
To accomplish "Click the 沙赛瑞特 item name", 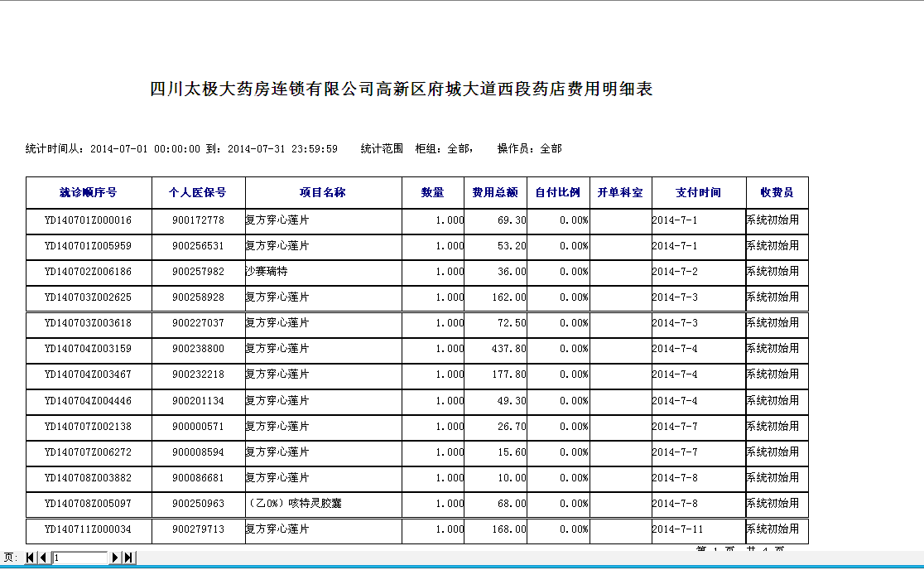I will click(267, 272).
